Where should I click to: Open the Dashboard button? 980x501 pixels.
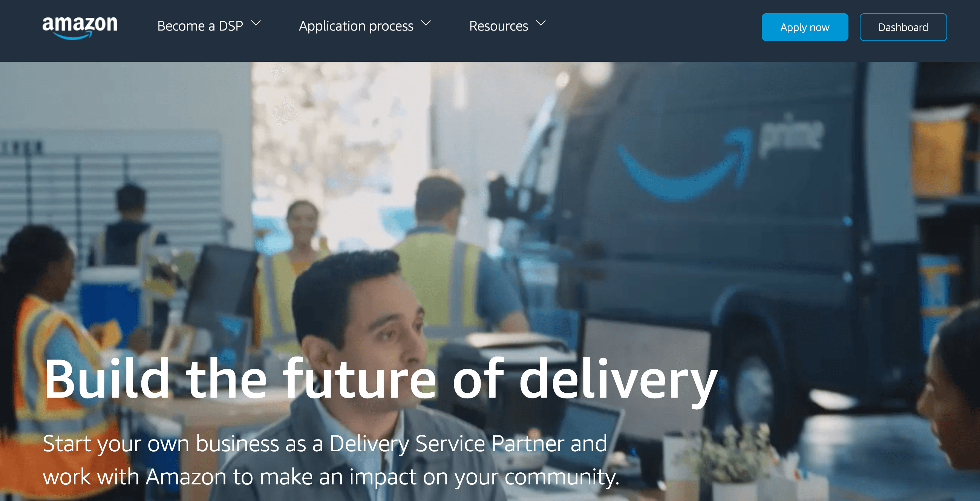903,27
